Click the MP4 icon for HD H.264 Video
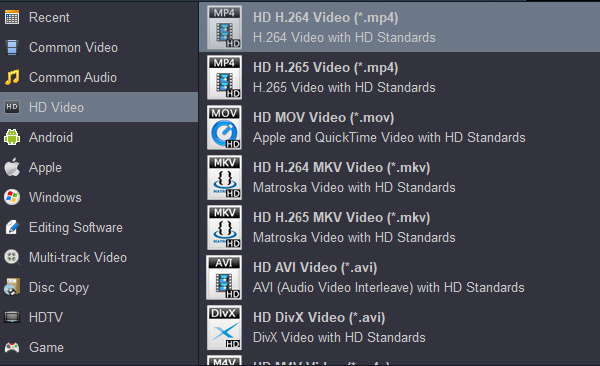The width and height of the screenshot is (600, 366). click(224, 27)
